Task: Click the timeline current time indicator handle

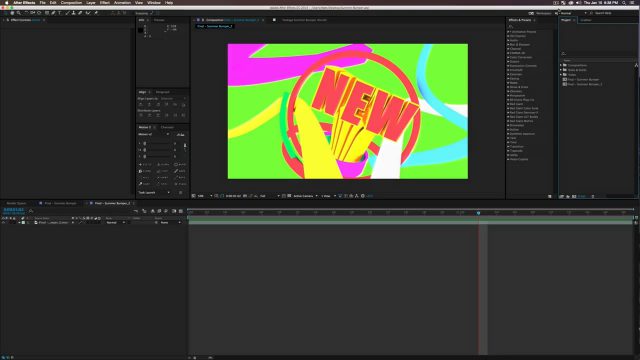Action: pyautogui.click(x=478, y=213)
